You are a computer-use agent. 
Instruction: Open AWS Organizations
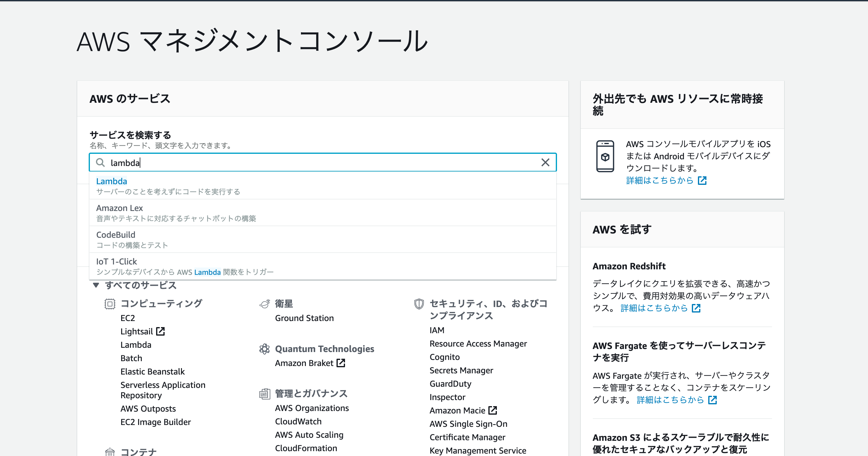312,408
